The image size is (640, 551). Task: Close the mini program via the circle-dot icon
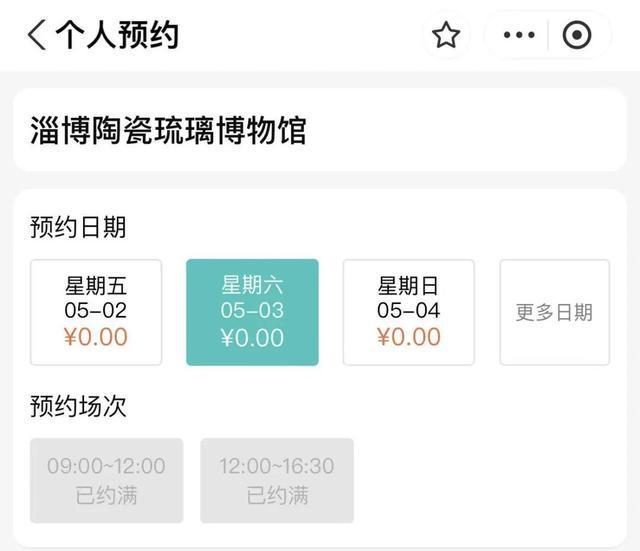(577, 35)
